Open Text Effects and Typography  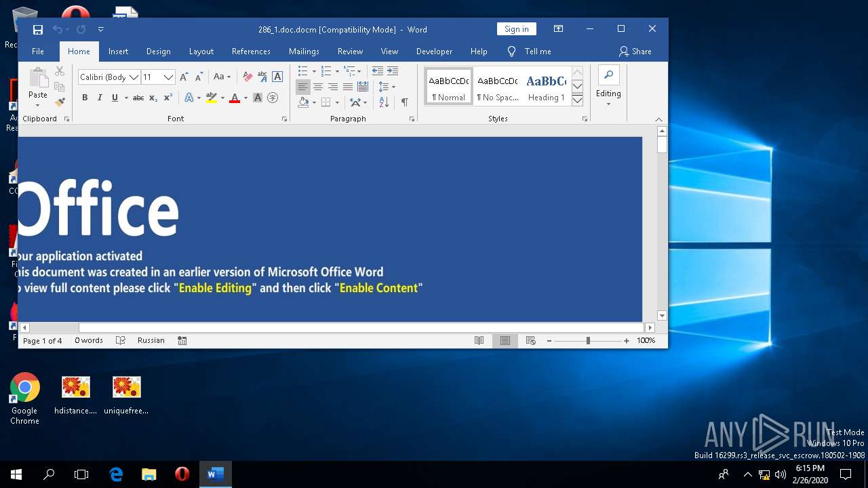point(189,98)
